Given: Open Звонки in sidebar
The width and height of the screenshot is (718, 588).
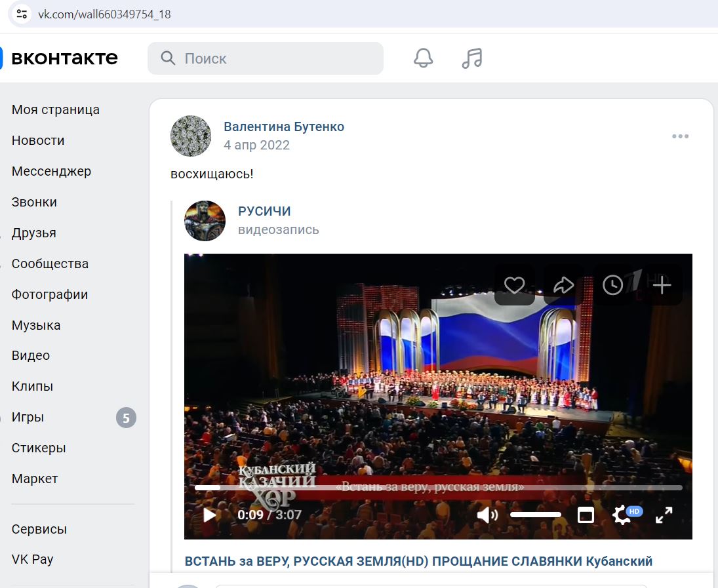Looking at the screenshot, I should (x=34, y=202).
